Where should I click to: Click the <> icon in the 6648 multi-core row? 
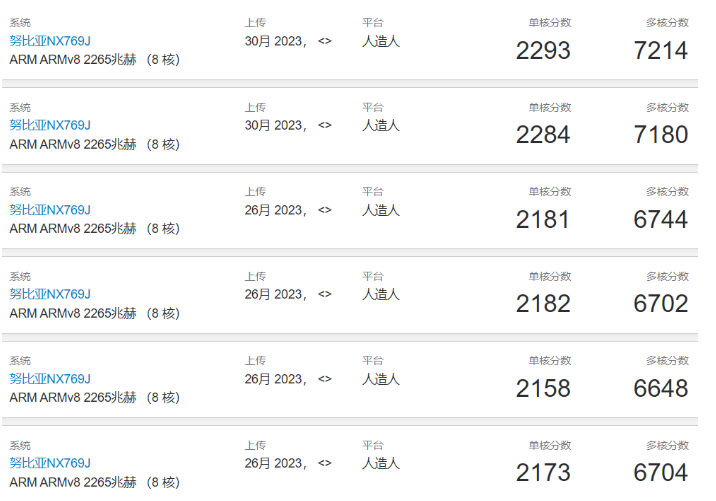point(325,379)
